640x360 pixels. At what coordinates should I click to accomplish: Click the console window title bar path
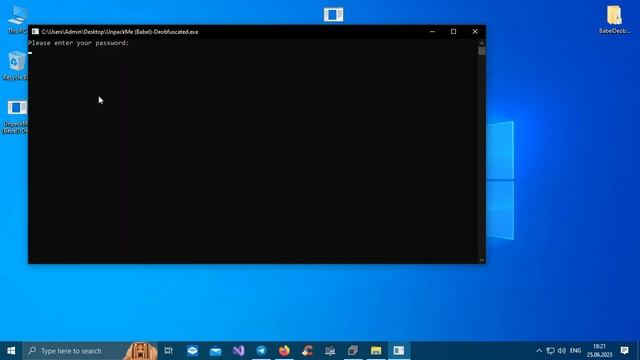[x=120, y=31]
